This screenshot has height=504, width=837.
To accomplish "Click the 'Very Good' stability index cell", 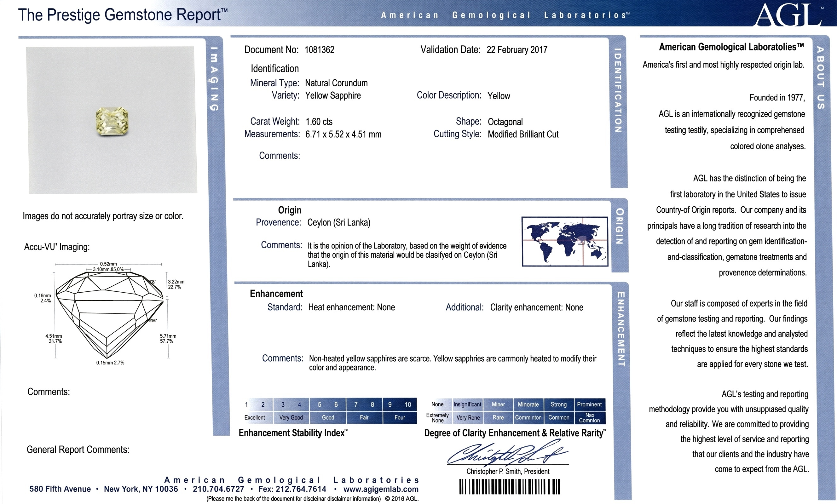I will point(291,417).
